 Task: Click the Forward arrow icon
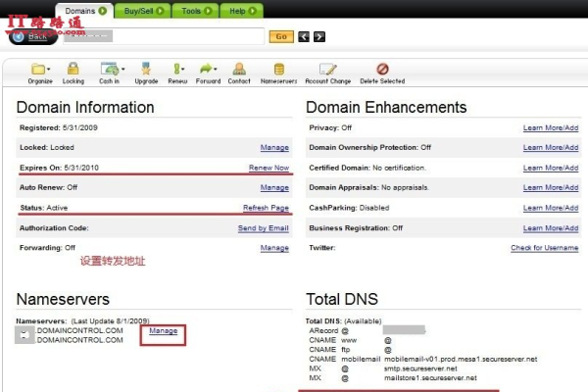pyautogui.click(x=208, y=70)
